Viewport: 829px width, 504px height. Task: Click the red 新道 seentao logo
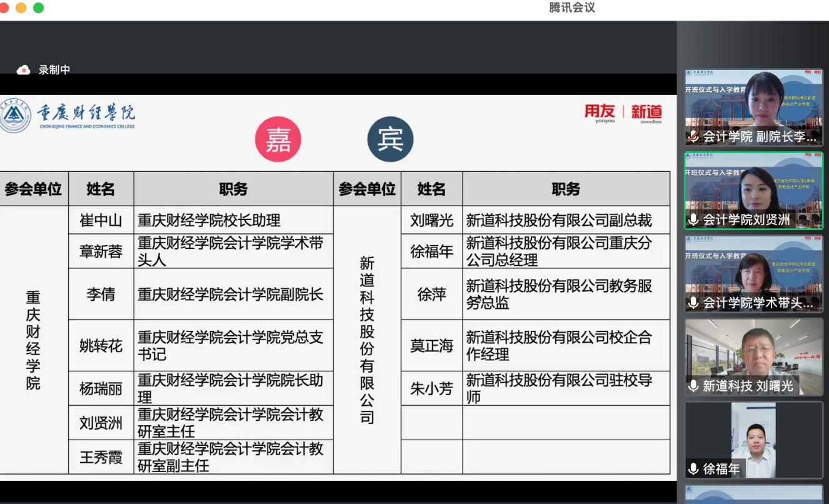tap(646, 113)
